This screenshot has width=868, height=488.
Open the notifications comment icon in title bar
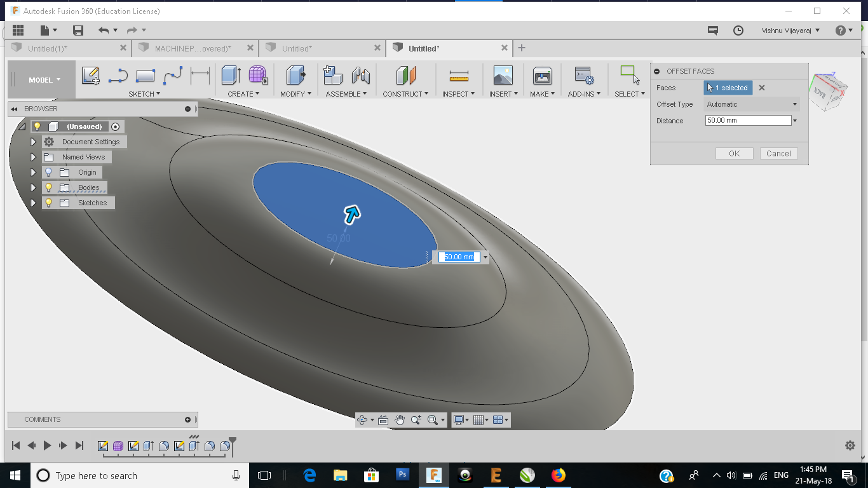713,30
